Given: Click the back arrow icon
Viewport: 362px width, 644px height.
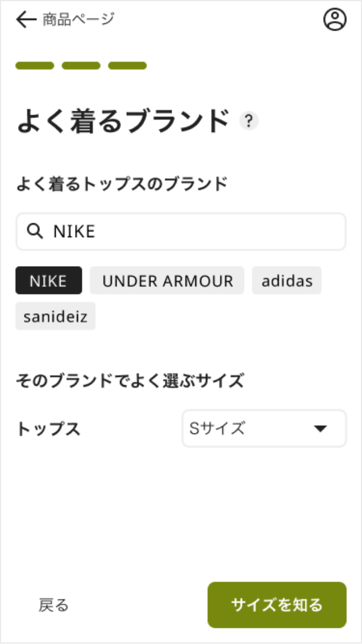Looking at the screenshot, I should point(26,20).
